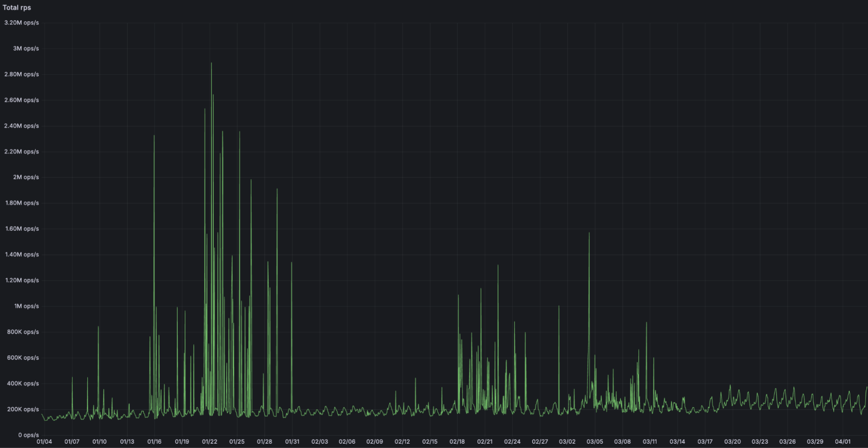Click the 03/26 date label
Screen dimensions: 868x448
tap(787, 442)
